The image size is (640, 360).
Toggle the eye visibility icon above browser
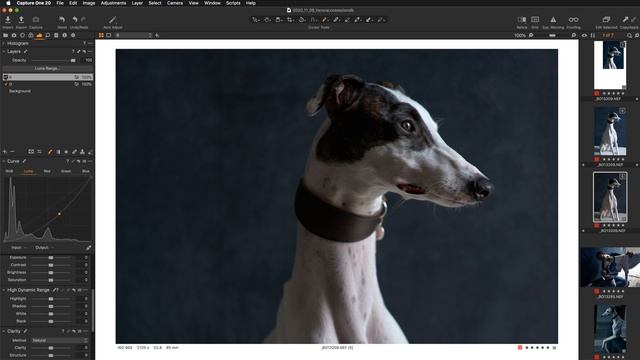584,36
